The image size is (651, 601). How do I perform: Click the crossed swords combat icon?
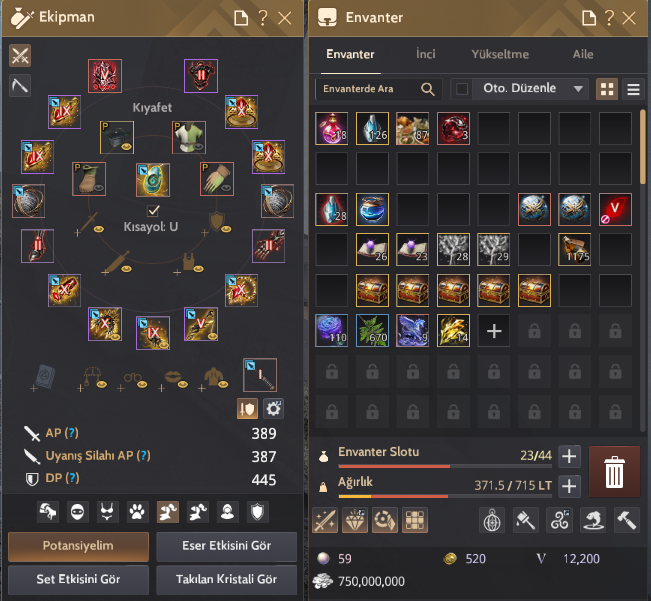(x=20, y=56)
